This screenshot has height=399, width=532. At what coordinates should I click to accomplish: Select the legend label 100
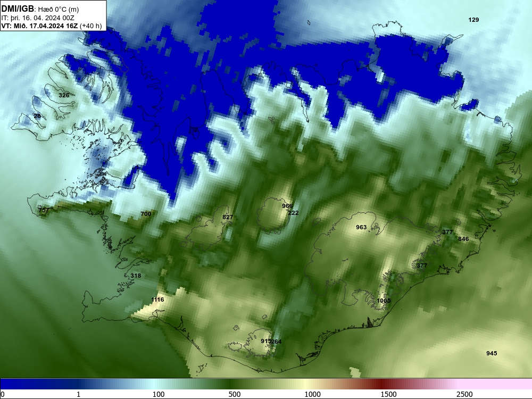(x=159, y=394)
